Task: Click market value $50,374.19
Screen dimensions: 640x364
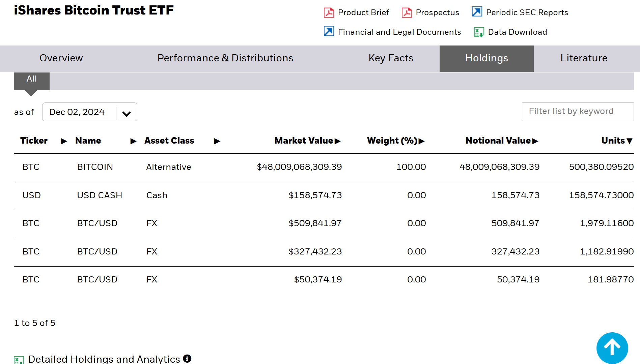Action: tap(318, 279)
